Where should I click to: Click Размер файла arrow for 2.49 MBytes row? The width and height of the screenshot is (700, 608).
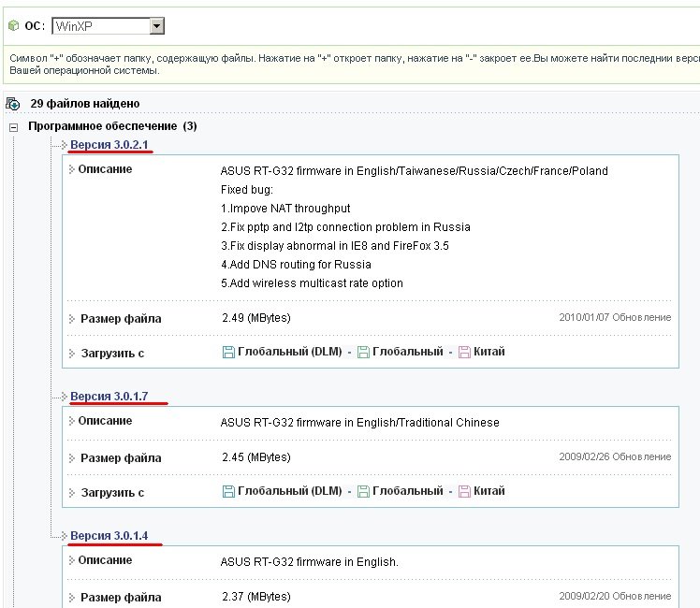pos(71,318)
